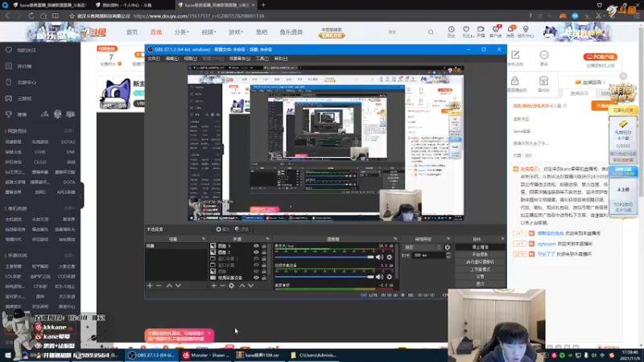Open the OBS 工具(T) menu
644x362 pixels.
pyautogui.click(x=262, y=59)
